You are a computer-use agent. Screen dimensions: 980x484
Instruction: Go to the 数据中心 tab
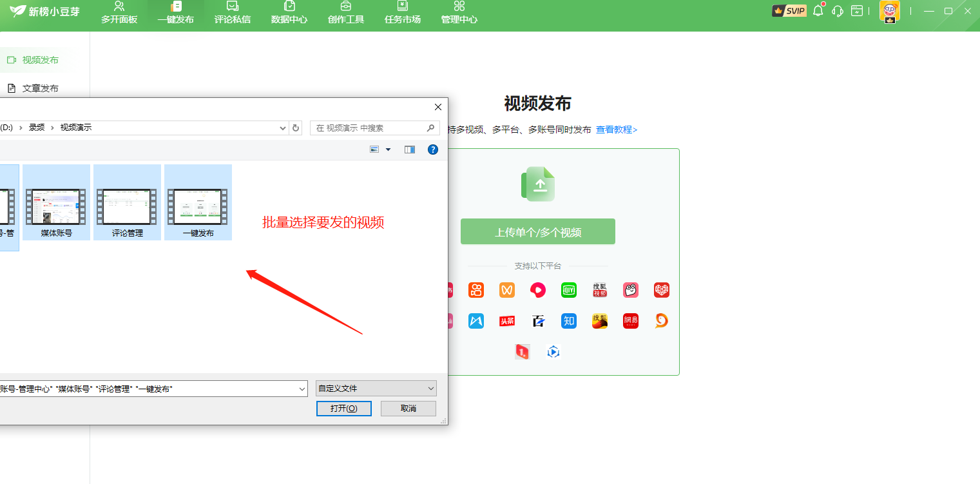coord(289,13)
